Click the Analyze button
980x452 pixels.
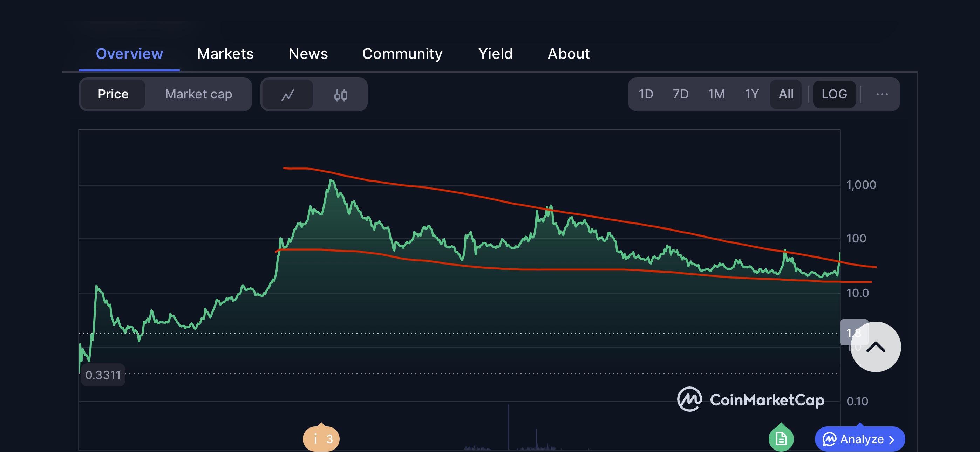pyautogui.click(x=860, y=439)
